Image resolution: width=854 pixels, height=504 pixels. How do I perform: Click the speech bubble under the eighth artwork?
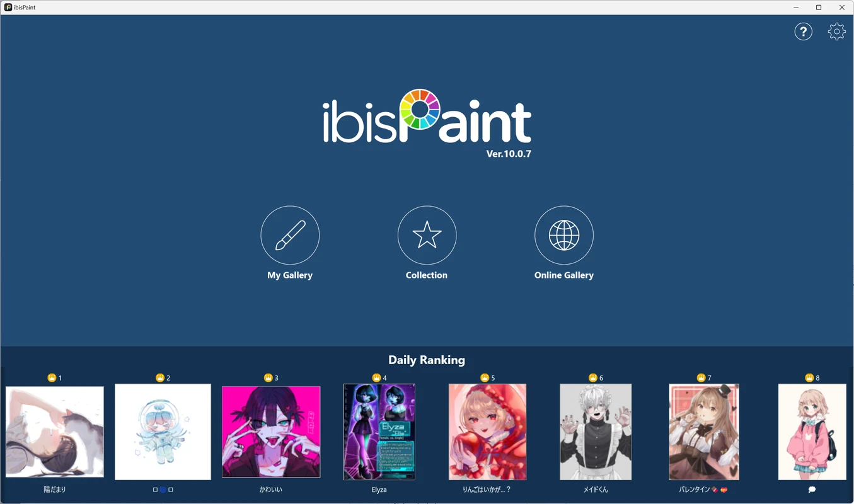pyautogui.click(x=811, y=489)
